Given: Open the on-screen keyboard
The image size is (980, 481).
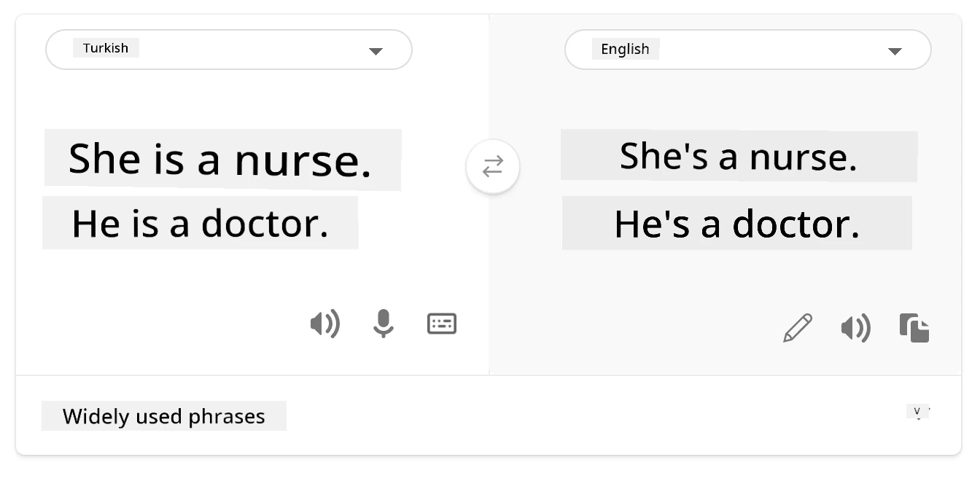Looking at the screenshot, I should 442,323.
